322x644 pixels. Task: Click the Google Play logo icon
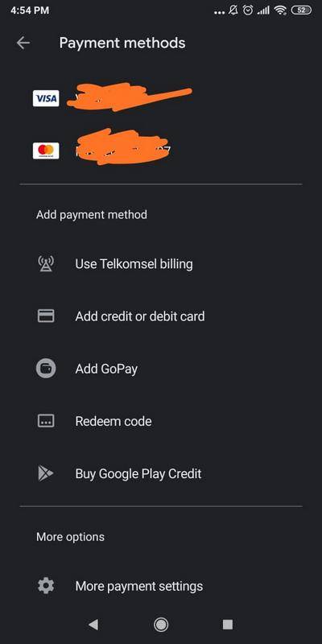click(x=46, y=473)
